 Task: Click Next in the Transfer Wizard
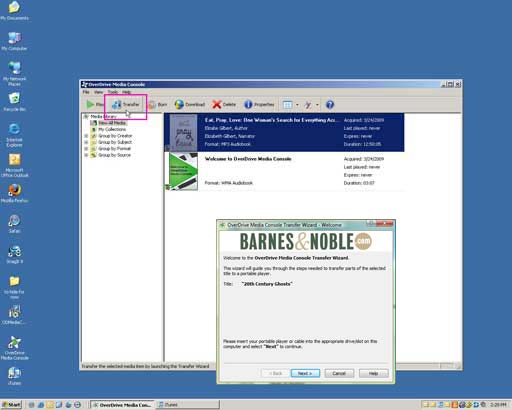coord(305,373)
